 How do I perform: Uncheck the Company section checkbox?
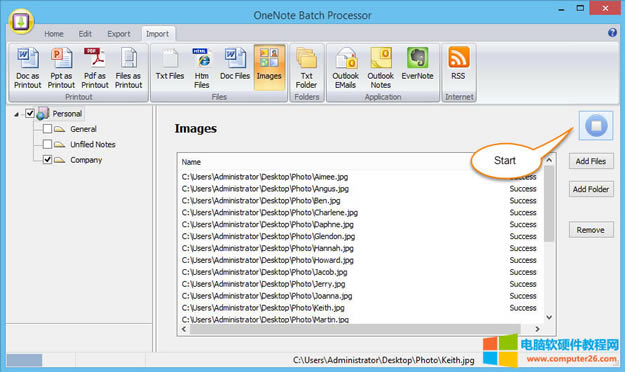point(47,159)
